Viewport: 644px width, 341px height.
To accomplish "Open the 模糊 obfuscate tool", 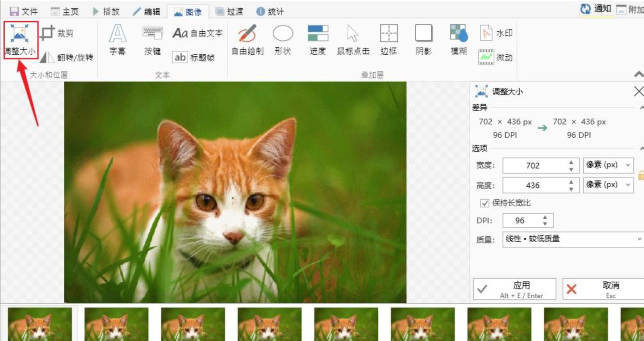I will point(459,40).
